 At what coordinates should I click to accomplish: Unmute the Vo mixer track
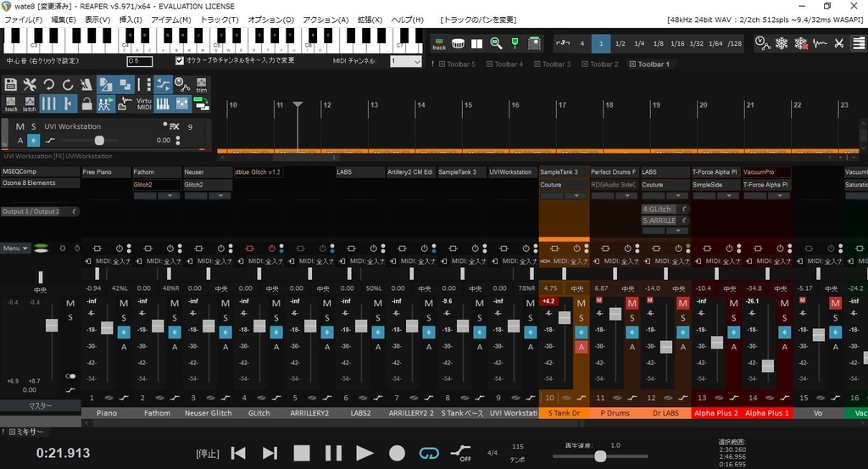(835, 304)
